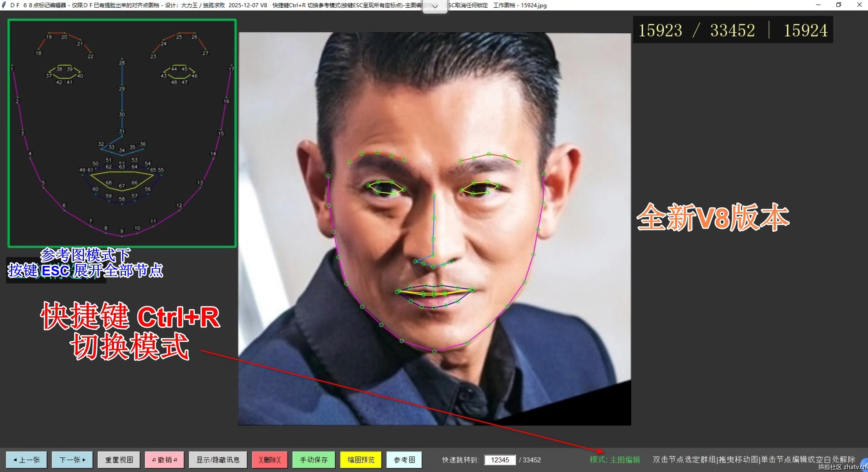Click the 重置视图 reset view button
The height and width of the screenshot is (472, 868).
pos(119,460)
